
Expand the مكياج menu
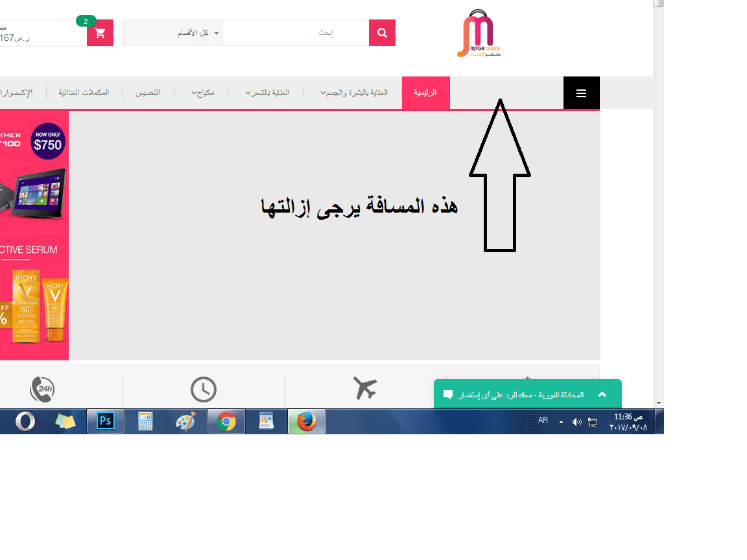(x=203, y=93)
